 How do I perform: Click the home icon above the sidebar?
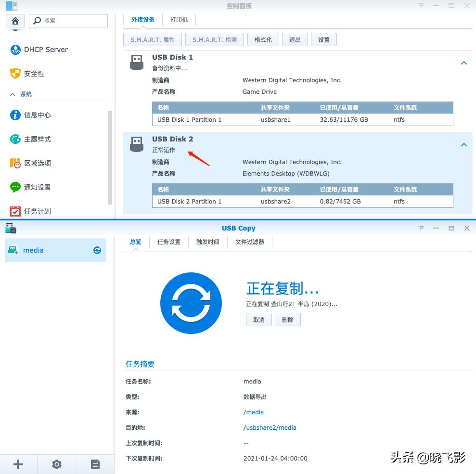15,20
